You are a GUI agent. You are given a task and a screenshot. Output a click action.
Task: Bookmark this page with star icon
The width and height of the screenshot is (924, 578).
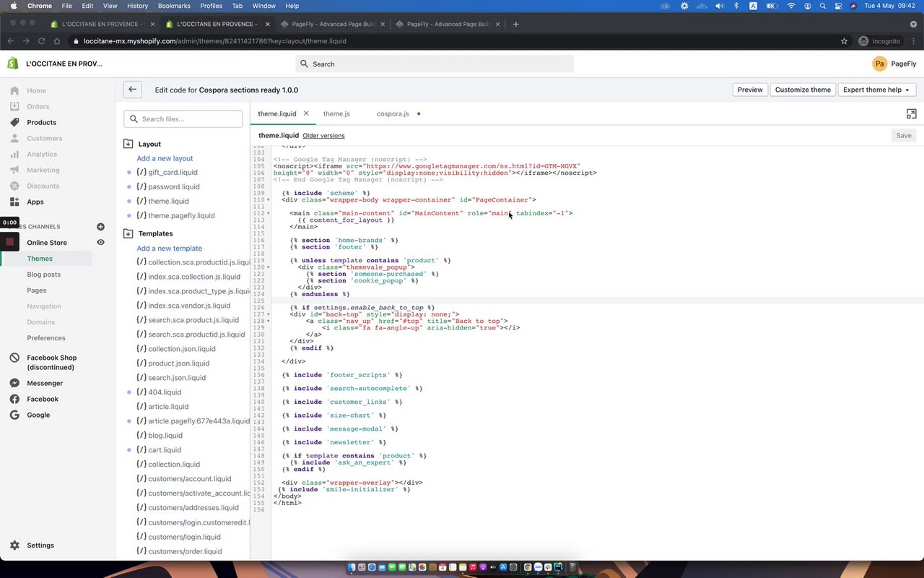coord(844,41)
